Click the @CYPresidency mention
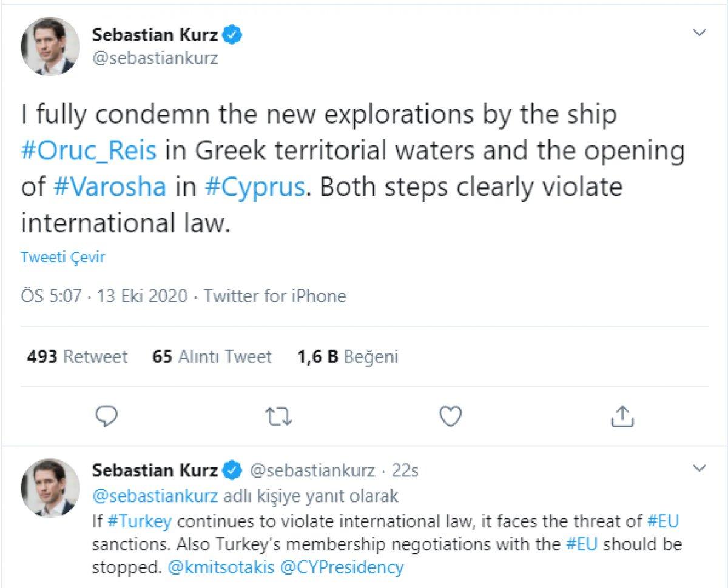Image resolution: width=728 pixels, height=588 pixels. tap(345, 567)
